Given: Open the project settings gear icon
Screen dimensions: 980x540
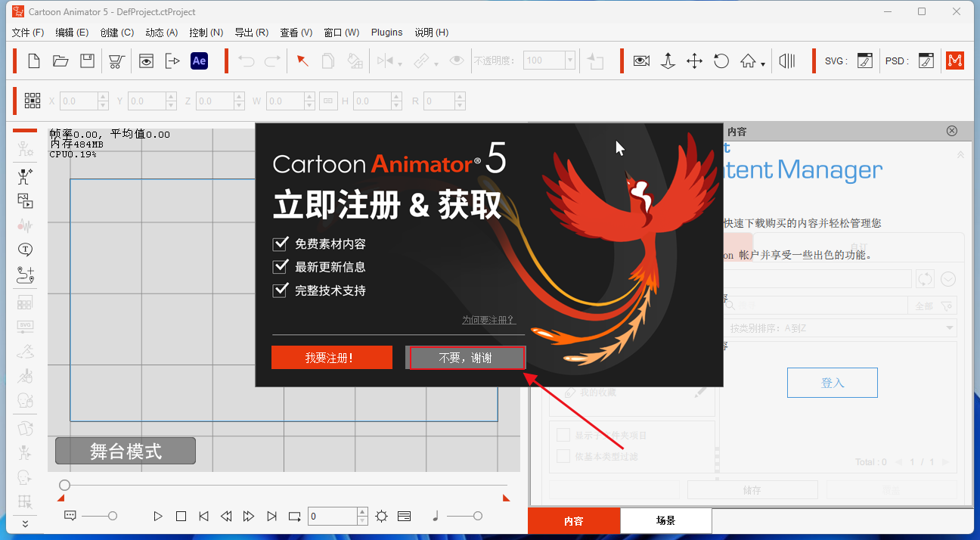Looking at the screenshot, I should (381, 517).
